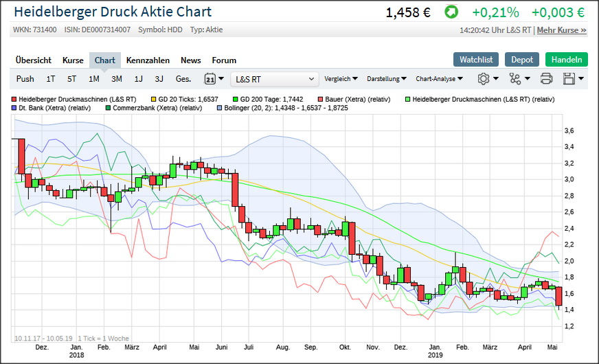
Task: Follow the Mehr Kurse link
Action: 562,30
